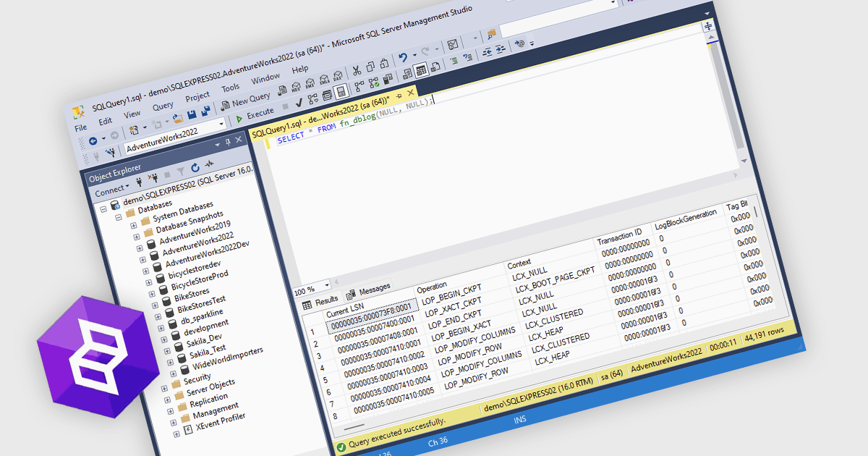Click the Decrease Indent icon

click(x=487, y=52)
